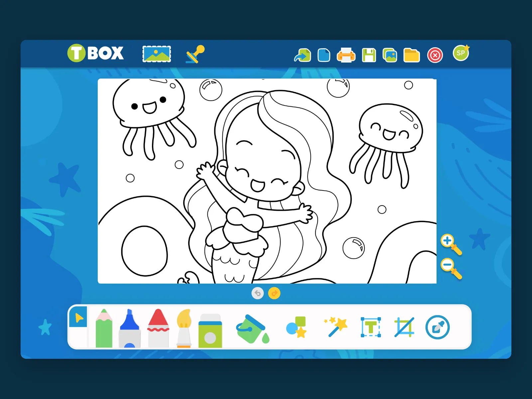Click the red circular close icon
The height and width of the screenshot is (399, 532).
435,55
